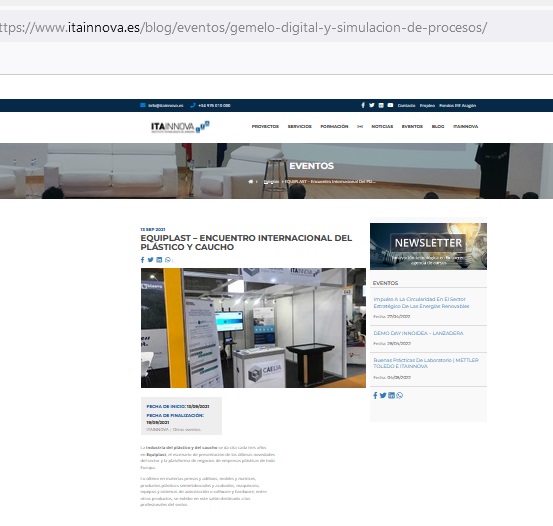
Task: Click sidebar Facebook share icon
Action: coord(375,395)
